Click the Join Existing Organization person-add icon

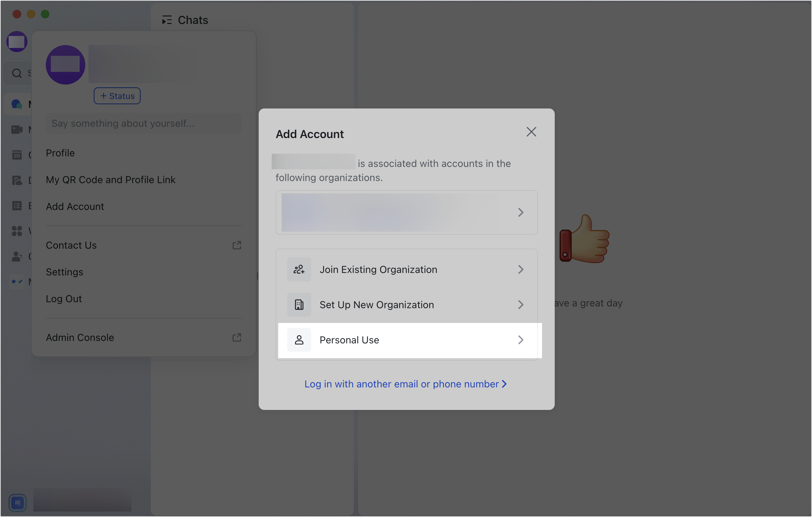pos(299,269)
